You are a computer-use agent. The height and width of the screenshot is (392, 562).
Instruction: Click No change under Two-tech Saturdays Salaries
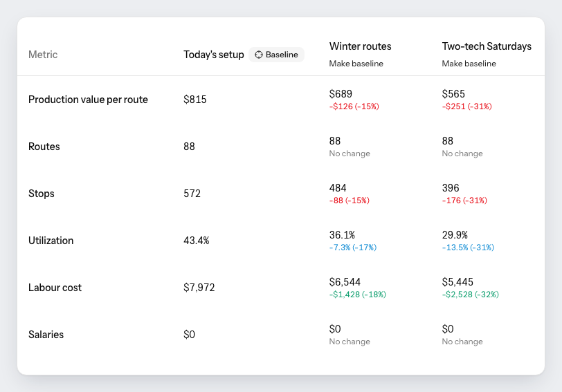point(462,342)
